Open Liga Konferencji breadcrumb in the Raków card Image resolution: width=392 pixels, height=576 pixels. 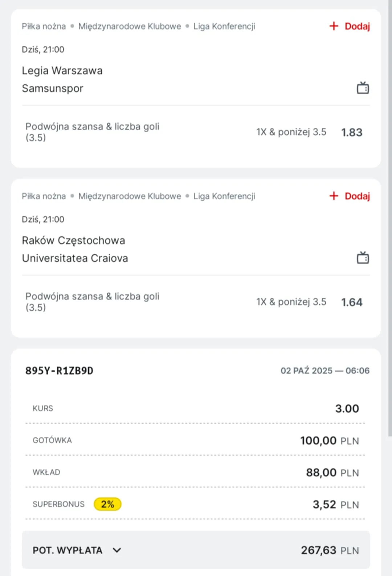(x=224, y=196)
